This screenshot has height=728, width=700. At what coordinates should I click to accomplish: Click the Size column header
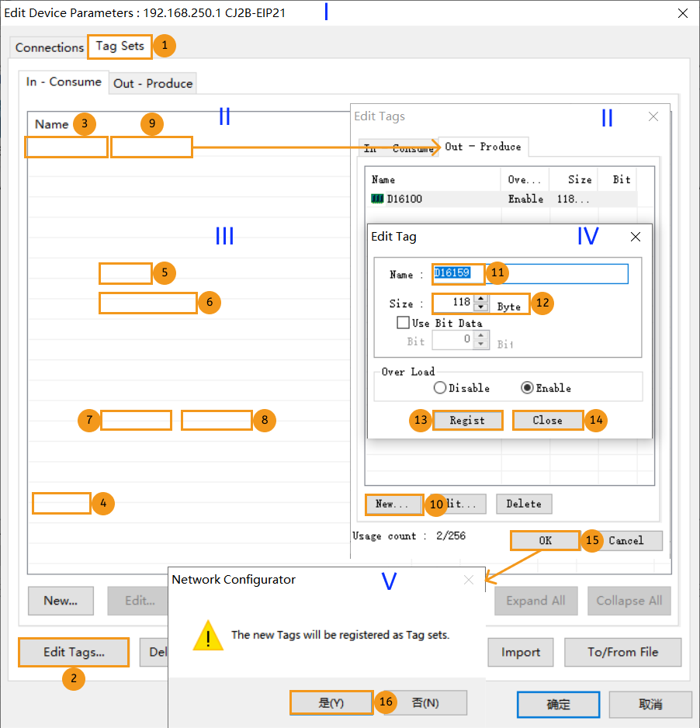(579, 179)
